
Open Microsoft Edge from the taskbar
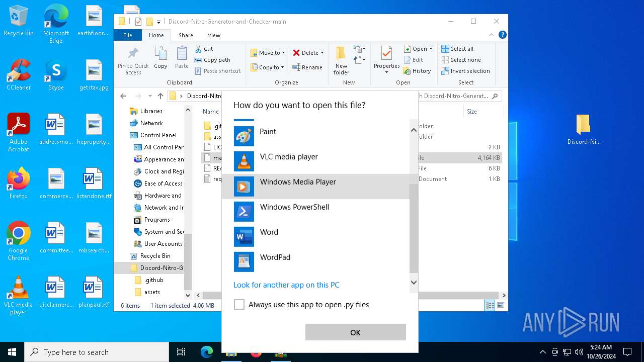point(207,352)
